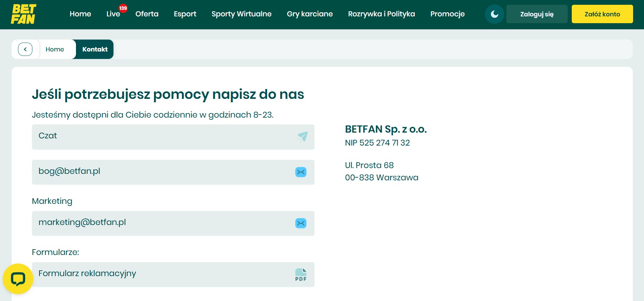The height and width of the screenshot is (301, 644).
Task: Click the paper plane icon in Czat row
Action: coord(302,137)
